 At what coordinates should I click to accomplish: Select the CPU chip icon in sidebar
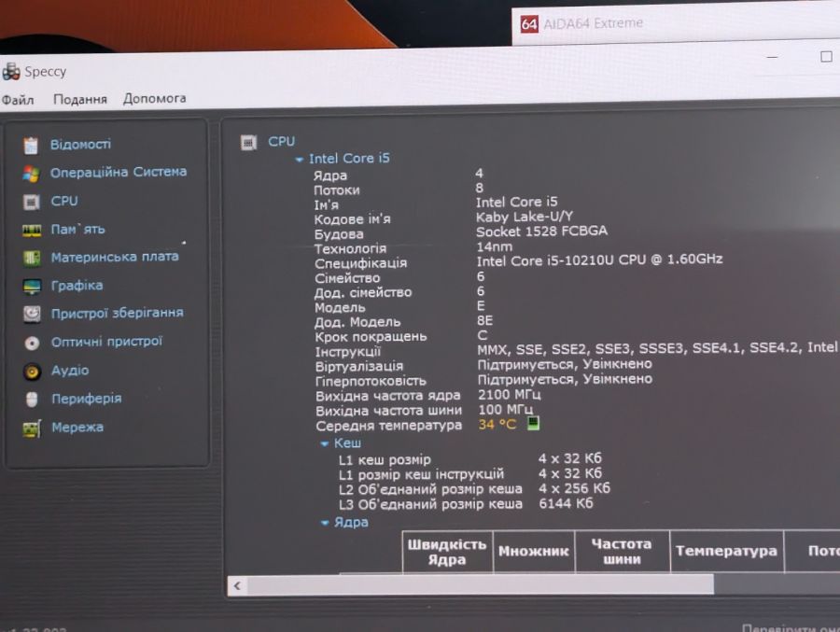coord(31,202)
